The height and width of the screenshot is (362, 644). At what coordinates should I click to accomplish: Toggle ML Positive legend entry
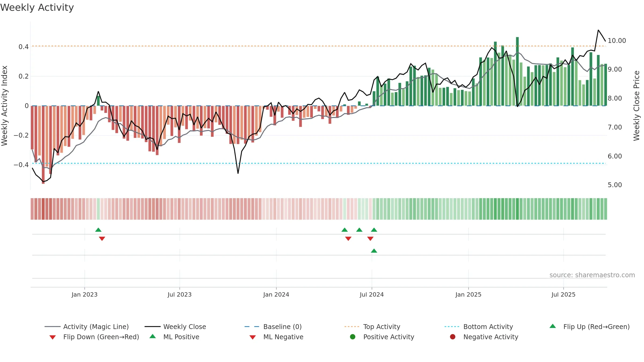174,337
